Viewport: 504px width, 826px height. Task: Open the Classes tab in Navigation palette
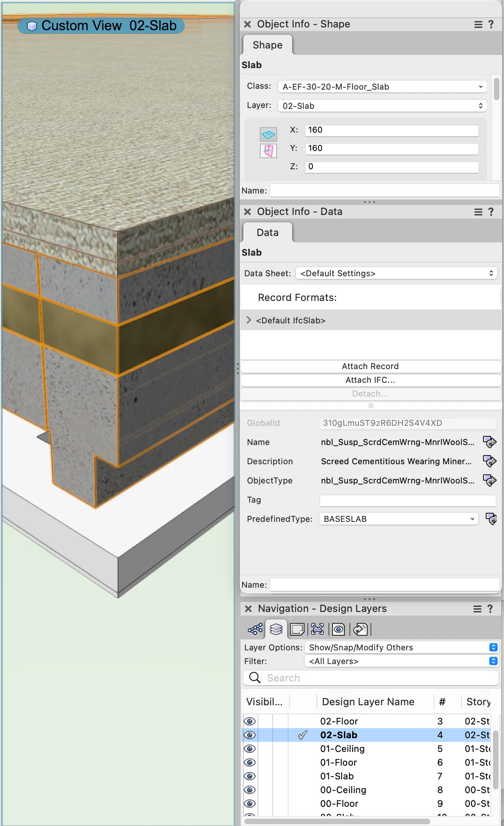point(255,629)
